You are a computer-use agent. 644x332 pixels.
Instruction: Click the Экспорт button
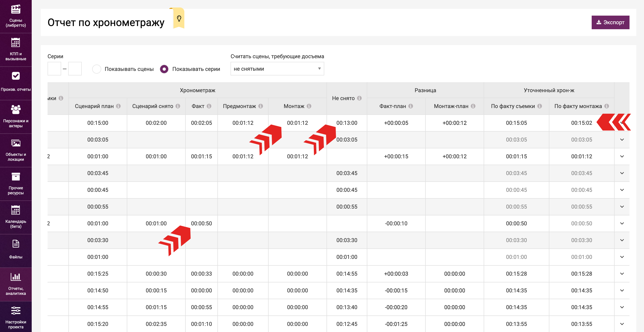(x=610, y=22)
